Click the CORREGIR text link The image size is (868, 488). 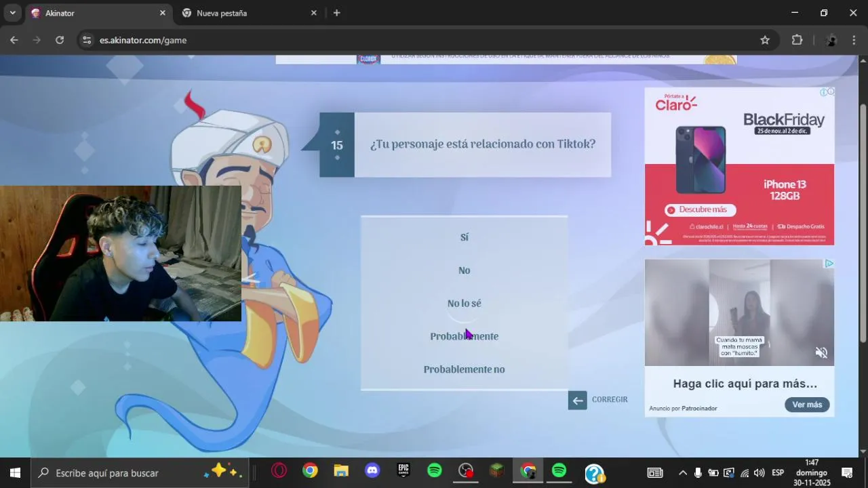[610, 400]
